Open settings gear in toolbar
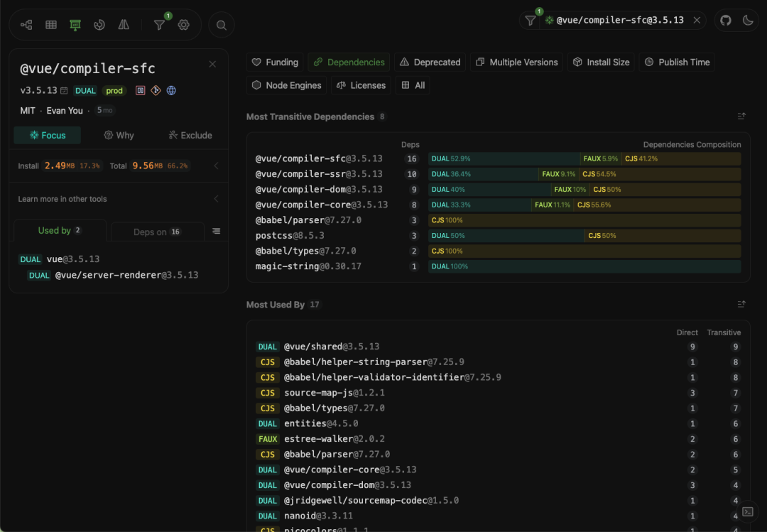 [x=183, y=24]
